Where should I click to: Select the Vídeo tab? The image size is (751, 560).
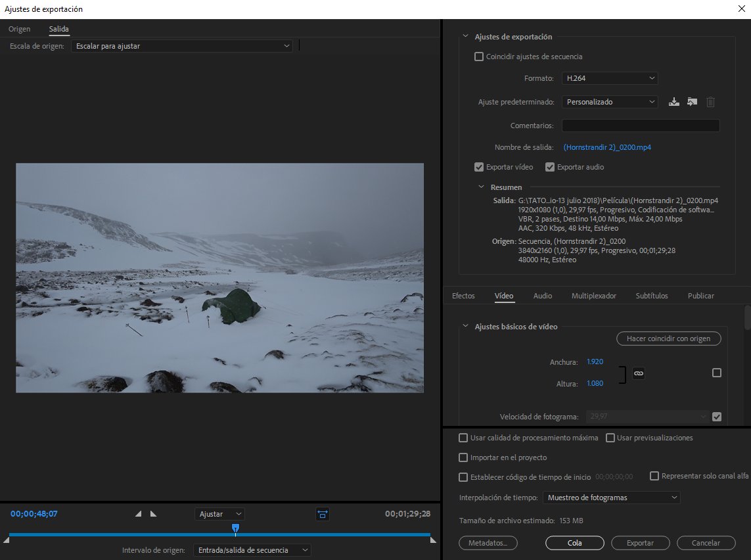(x=504, y=296)
